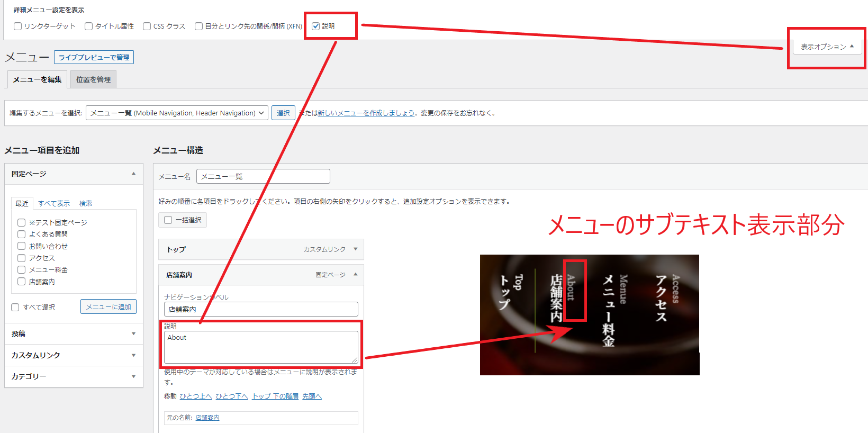868x433 pixels.
Task: Expand the トップ menu item arrow
Action: [x=355, y=249]
